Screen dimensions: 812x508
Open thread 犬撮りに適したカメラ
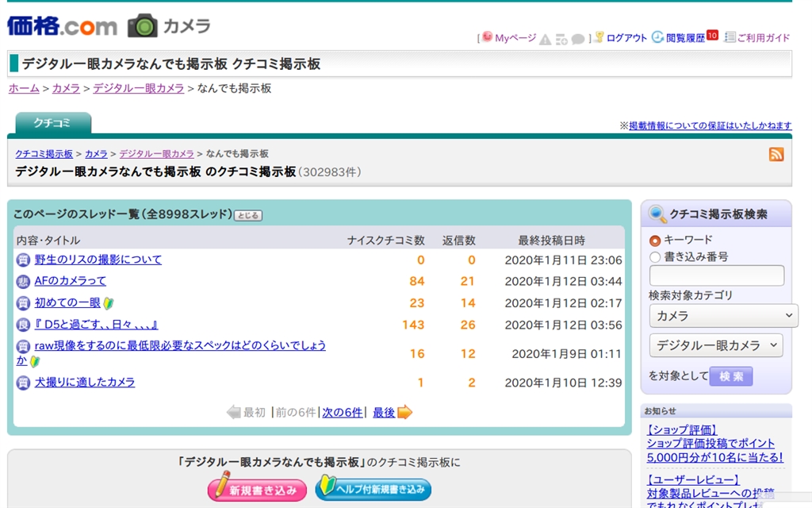(x=84, y=382)
